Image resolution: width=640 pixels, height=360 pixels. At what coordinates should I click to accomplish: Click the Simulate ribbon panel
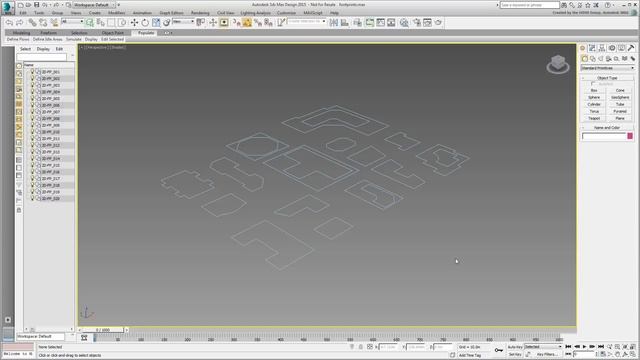74,39
